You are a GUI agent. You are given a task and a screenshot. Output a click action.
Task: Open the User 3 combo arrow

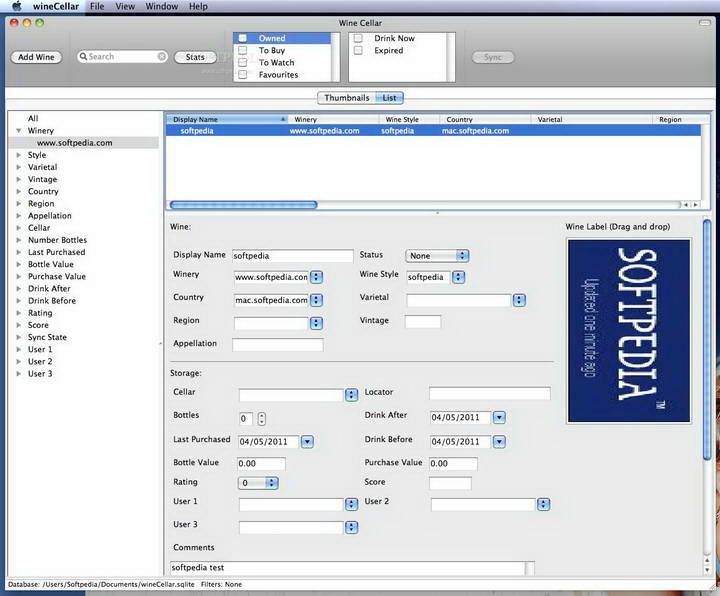point(351,527)
